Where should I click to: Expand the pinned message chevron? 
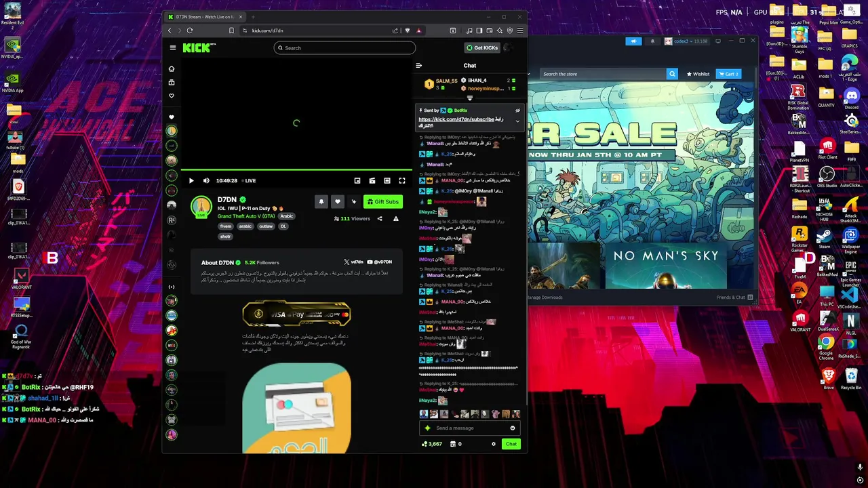tap(517, 121)
